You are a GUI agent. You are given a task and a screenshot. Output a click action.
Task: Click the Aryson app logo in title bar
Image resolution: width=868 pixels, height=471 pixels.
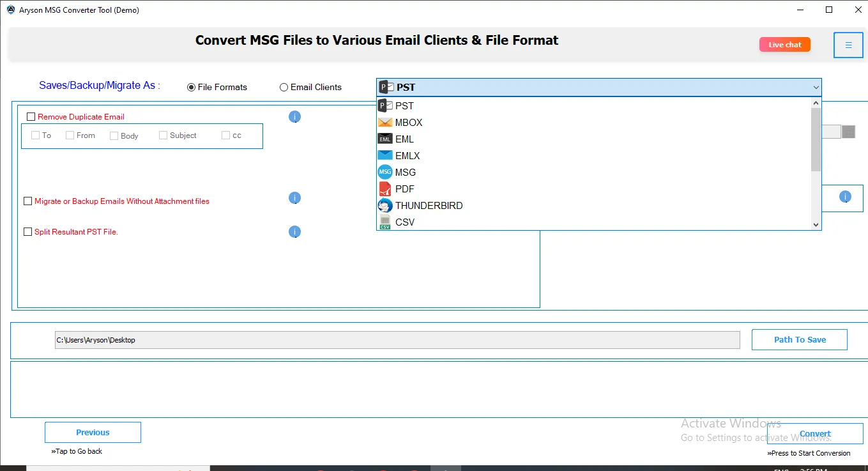point(10,10)
